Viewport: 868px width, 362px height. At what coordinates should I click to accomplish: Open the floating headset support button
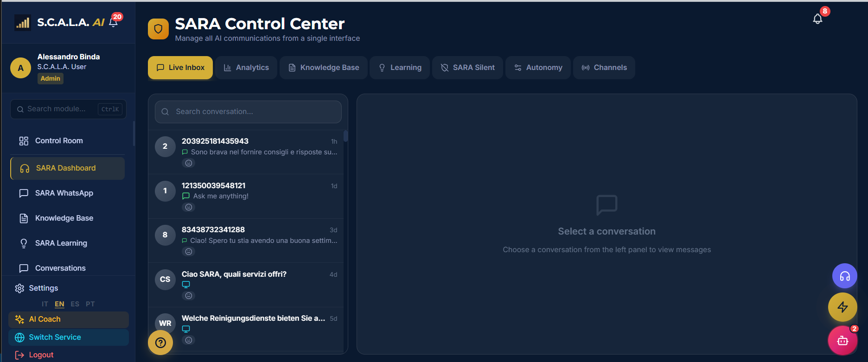click(x=845, y=276)
